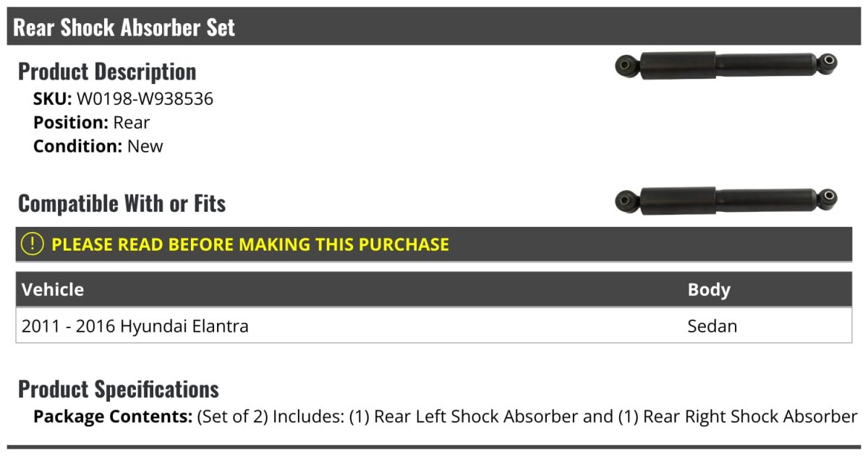Click the bottom shock absorber image
The image size is (868, 456).
point(726,200)
